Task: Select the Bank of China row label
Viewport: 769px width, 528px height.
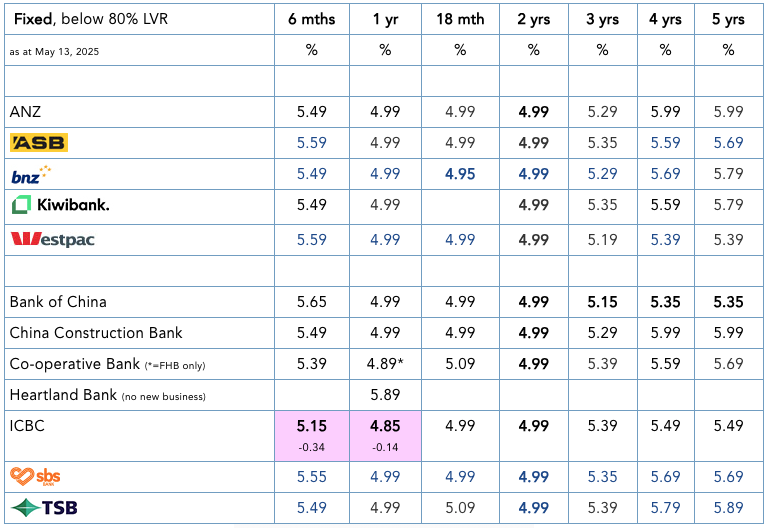Action: point(58,302)
